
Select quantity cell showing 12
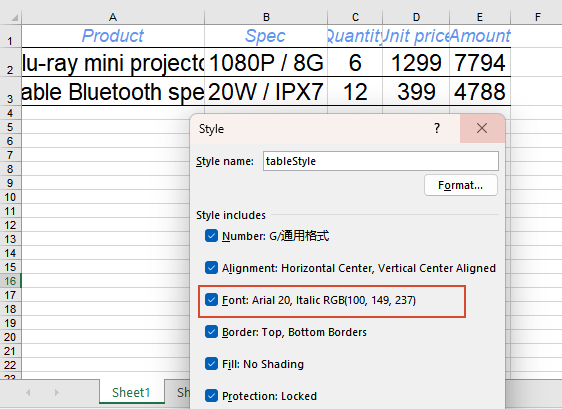point(355,92)
